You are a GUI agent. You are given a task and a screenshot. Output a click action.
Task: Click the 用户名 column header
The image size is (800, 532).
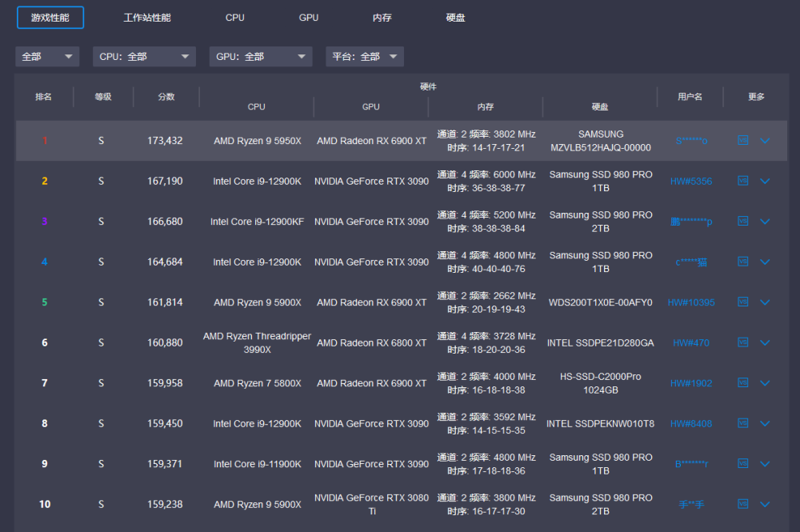click(x=690, y=97)
